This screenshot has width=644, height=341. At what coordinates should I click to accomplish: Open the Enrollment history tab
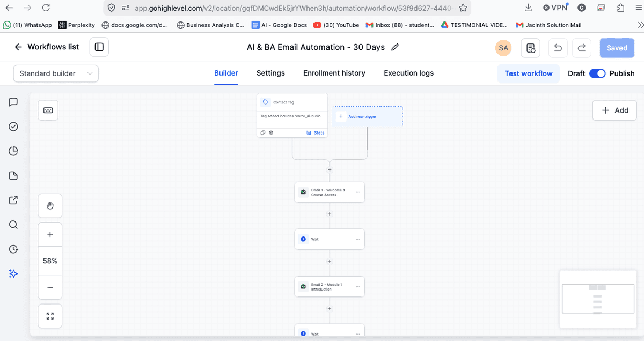tap(334, 73)
